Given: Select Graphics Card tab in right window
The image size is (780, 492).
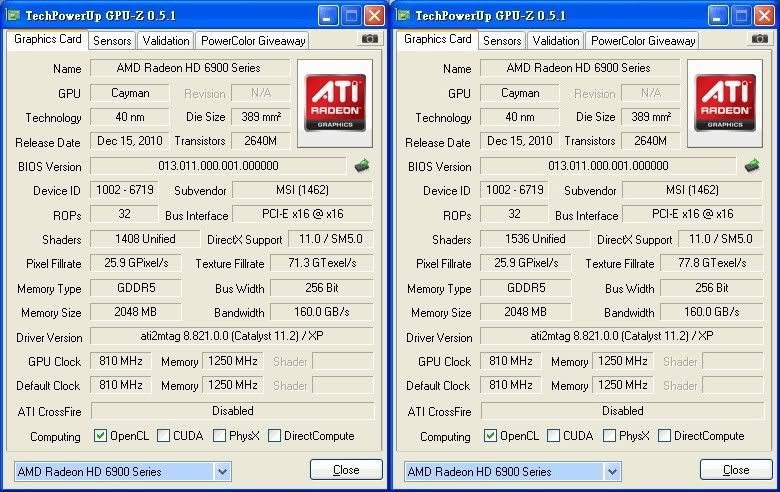Looking at the screenshot, I should tap(438, 39).
